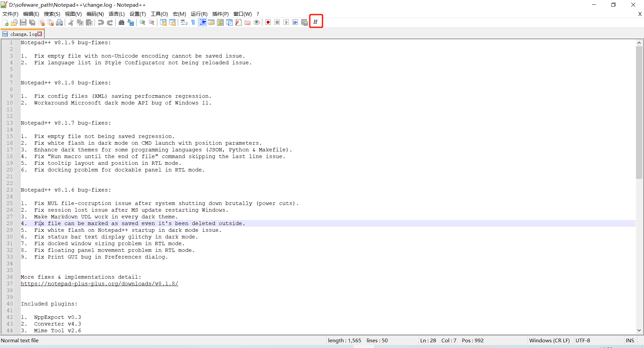Open Folder as Workspace from the toolbar

(x=248, y=22)
